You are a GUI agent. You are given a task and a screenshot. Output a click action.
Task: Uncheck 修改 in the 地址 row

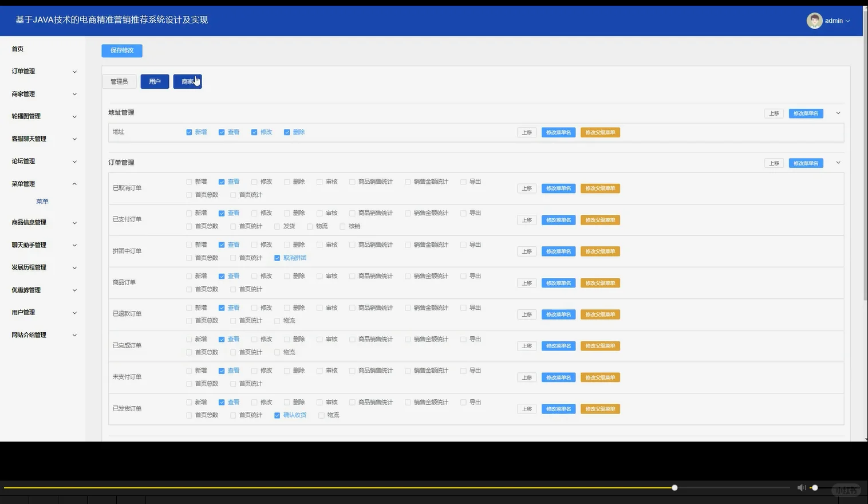(x=254, y=132)
